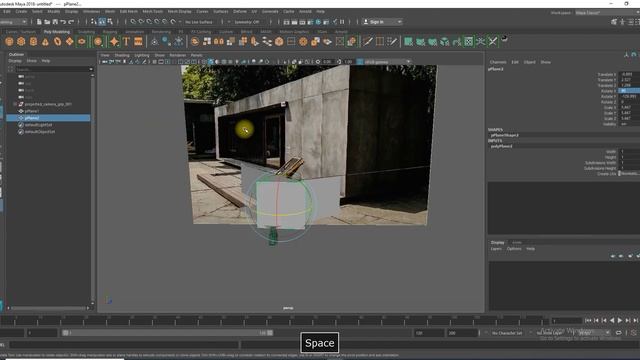Select pPlane2 in the Outliner
This screenshot has height=360, width=640.
pos(48,118)
